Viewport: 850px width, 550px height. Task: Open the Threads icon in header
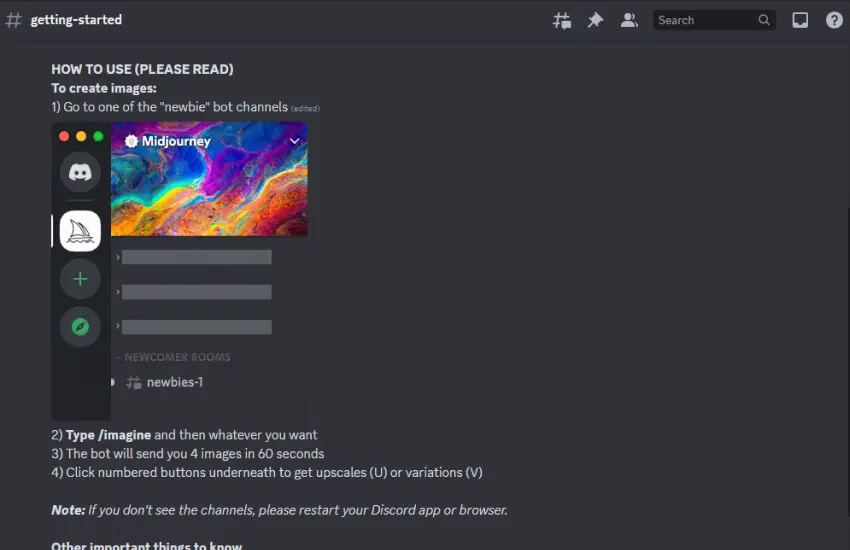coord(562,21)
